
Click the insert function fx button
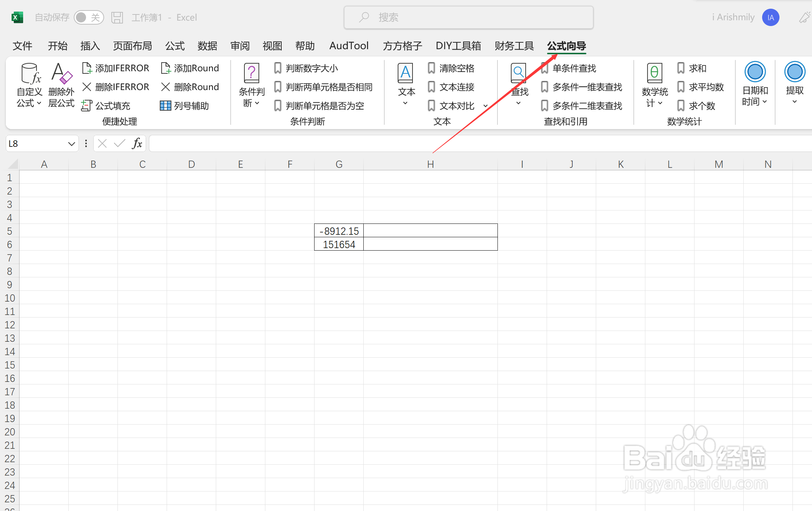tap(137, 144)
